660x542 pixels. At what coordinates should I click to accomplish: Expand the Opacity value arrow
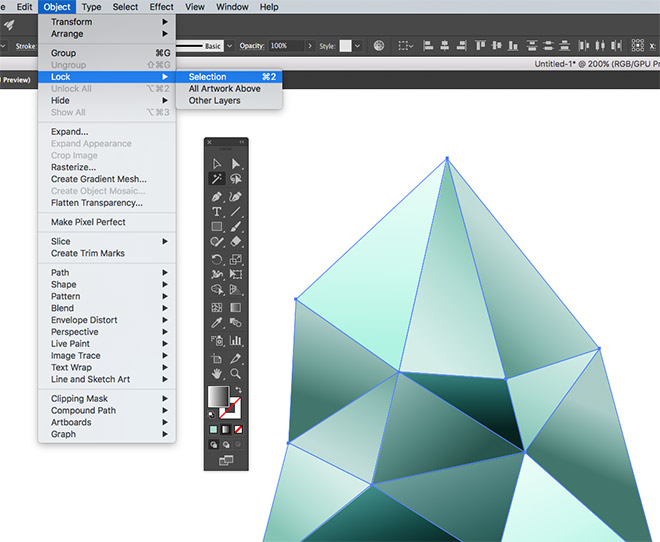click(309, 46)
